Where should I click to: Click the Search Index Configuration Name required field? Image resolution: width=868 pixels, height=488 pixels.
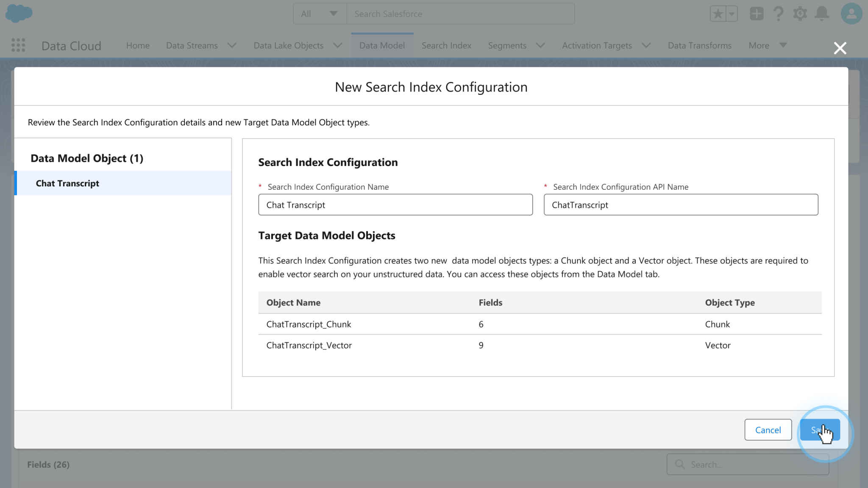point(395,205)
